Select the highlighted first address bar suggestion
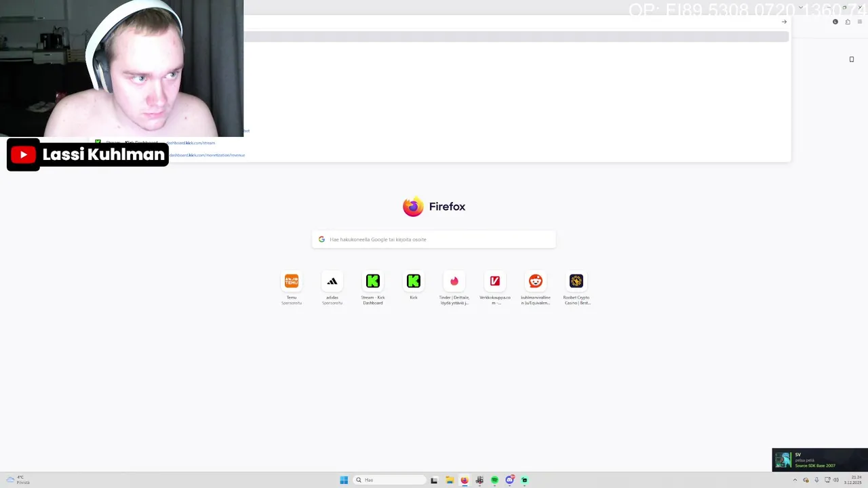 point(516,37)
